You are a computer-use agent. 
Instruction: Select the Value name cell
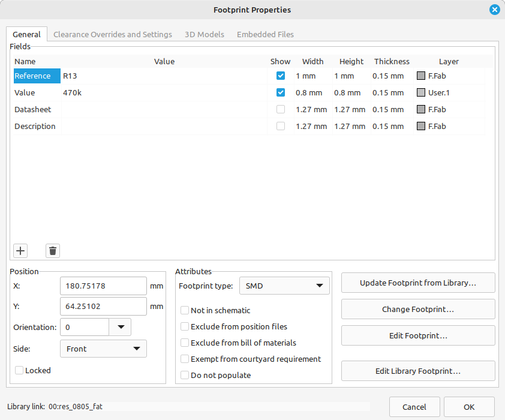tap(37, 92)
